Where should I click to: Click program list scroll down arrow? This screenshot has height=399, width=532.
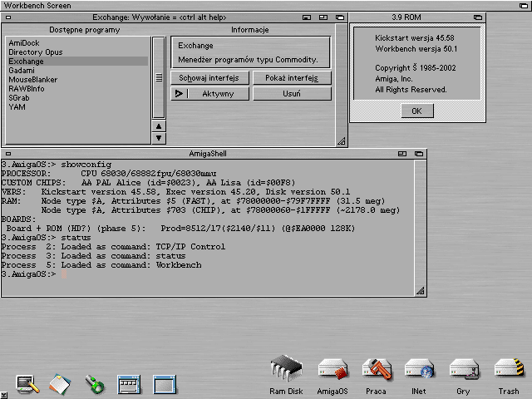[x=159, y=138]
